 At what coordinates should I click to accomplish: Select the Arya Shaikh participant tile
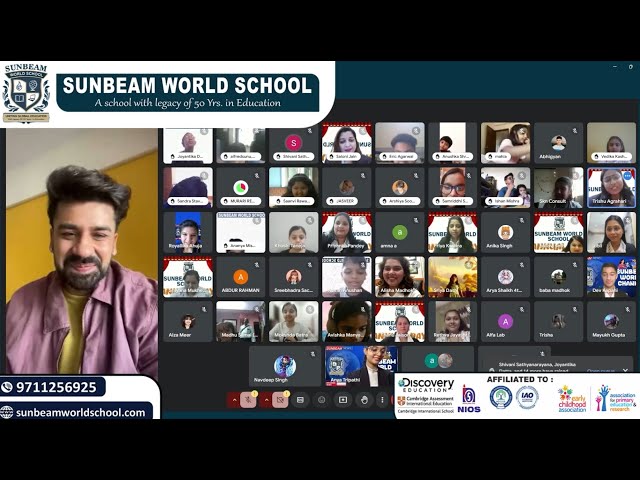coord(505,277)
